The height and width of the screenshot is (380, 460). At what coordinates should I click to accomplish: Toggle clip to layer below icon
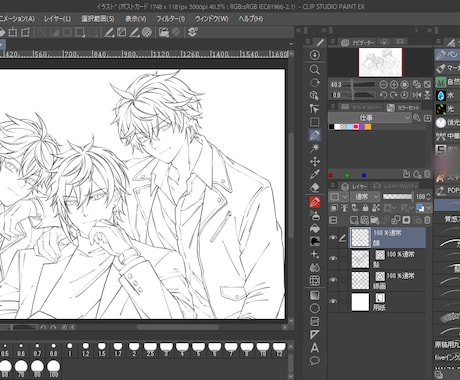[x=333, y=208]
